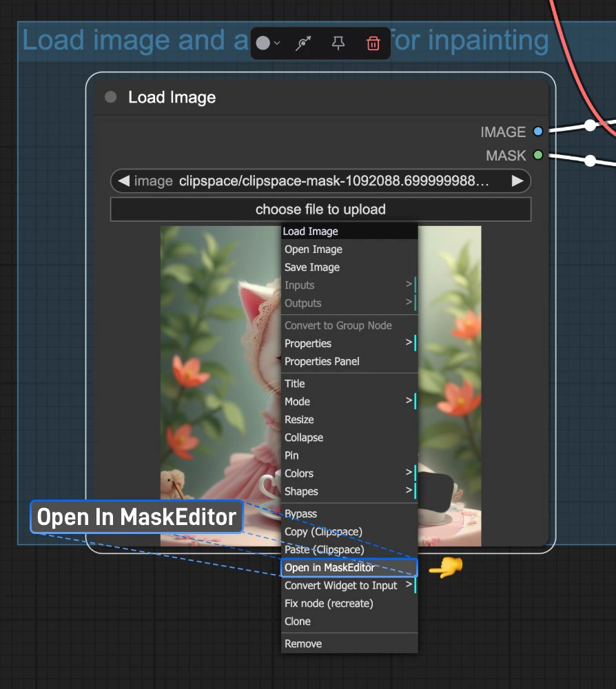Screen dimensions: 616x689
Task: Click the bypass node icon in toolbar
Action: (303, 43)
